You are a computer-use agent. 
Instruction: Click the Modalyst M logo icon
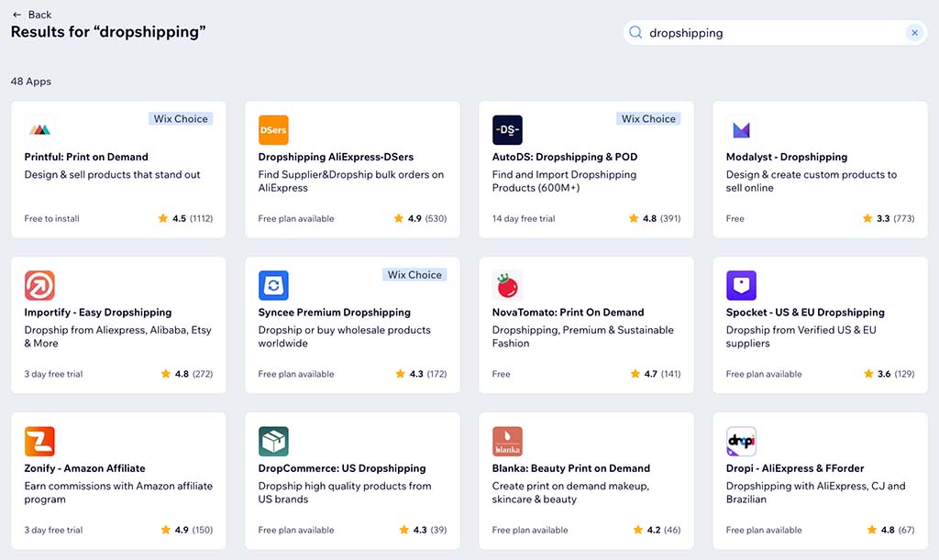(741, 130)
